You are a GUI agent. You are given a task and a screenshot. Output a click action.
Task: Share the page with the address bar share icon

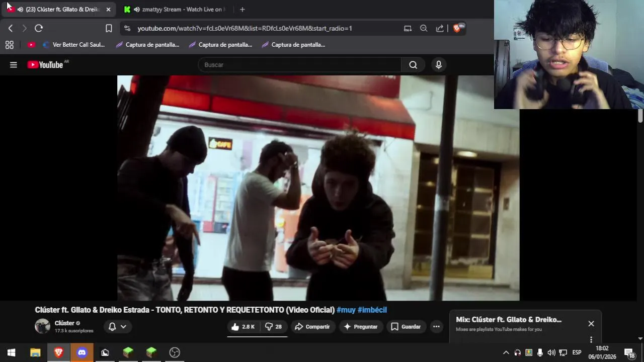pyautogui.click(x=440, y=29)
